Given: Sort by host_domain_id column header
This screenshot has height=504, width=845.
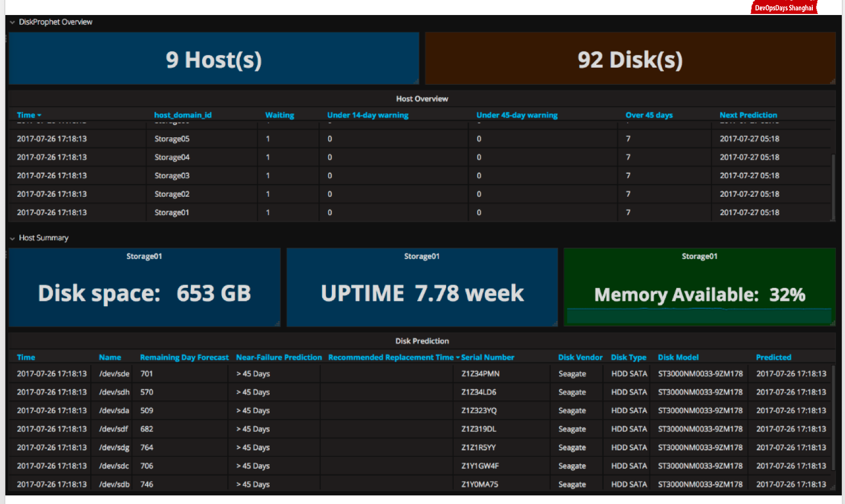Looking at the screenshot, I should pyautogui.click(x=183, y=115).
